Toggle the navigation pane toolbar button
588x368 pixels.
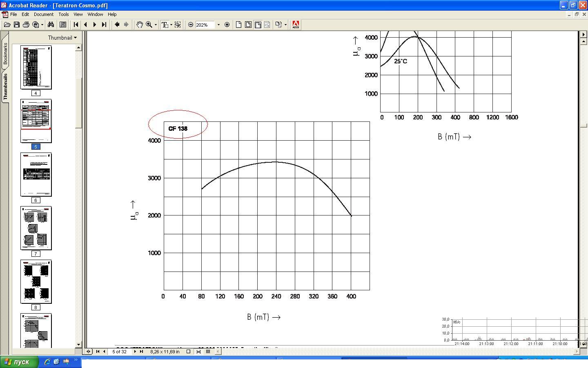63,25
